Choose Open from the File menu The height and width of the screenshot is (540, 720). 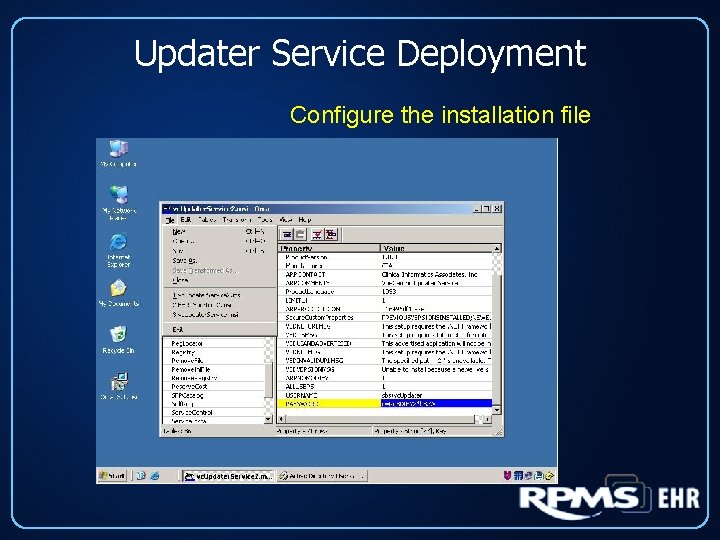(219, 242)
